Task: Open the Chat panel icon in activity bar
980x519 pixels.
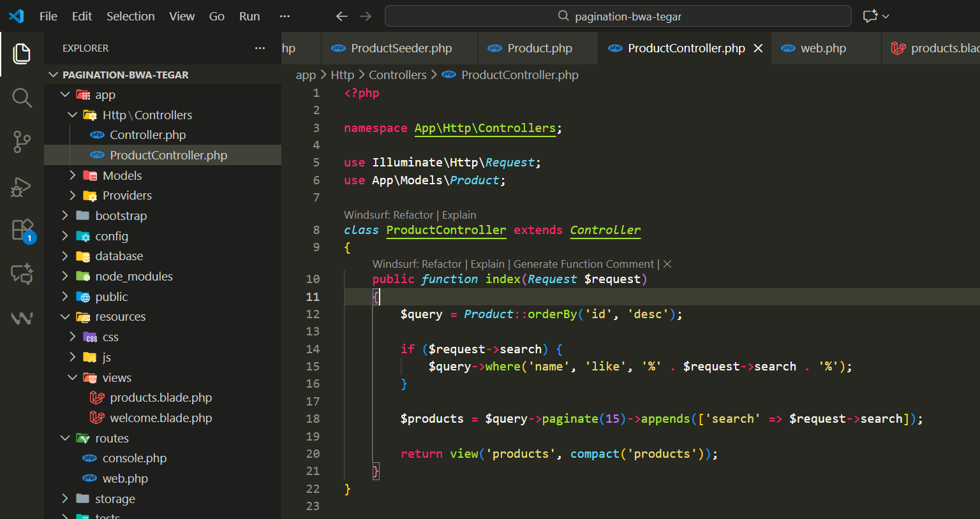Action: tap(22, 274)
